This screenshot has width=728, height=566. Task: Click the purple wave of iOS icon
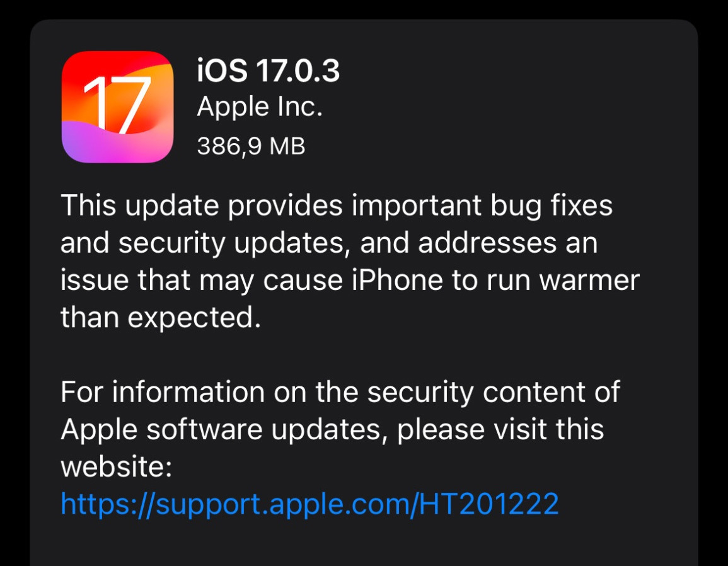pyautogui.click(x=116, y=144)
